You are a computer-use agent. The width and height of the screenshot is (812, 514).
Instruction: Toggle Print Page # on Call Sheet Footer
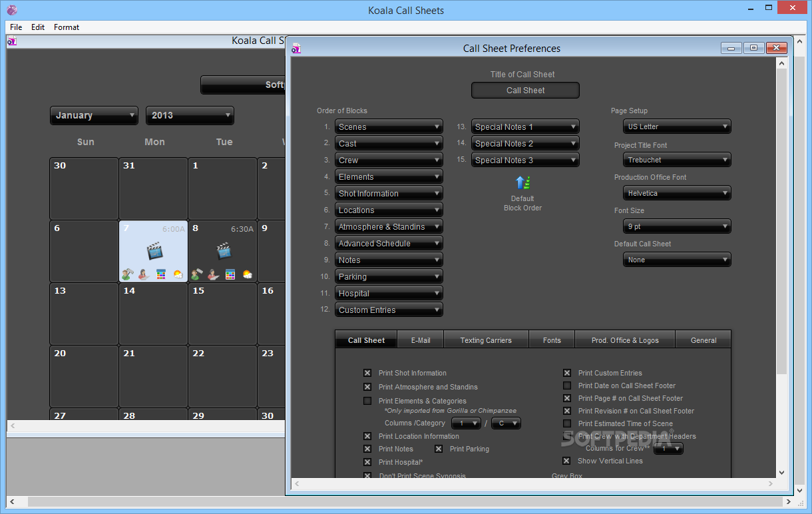pyautogui.click(x=567, y=398)
